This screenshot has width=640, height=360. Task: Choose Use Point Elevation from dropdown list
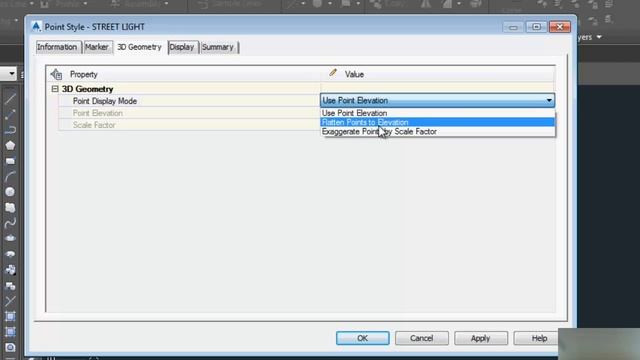coord(438,113)
